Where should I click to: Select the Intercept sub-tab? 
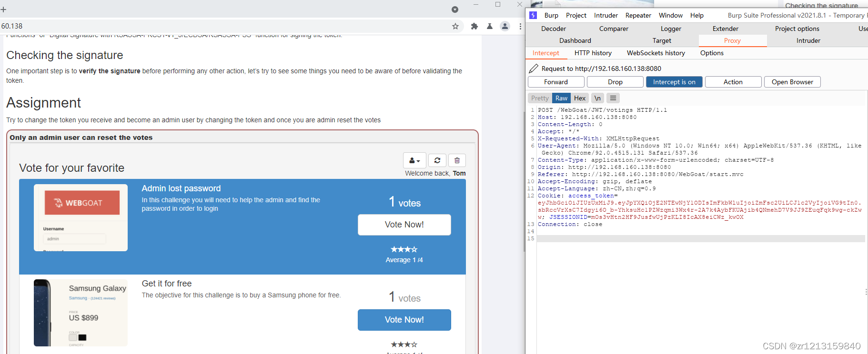[546, 53]
